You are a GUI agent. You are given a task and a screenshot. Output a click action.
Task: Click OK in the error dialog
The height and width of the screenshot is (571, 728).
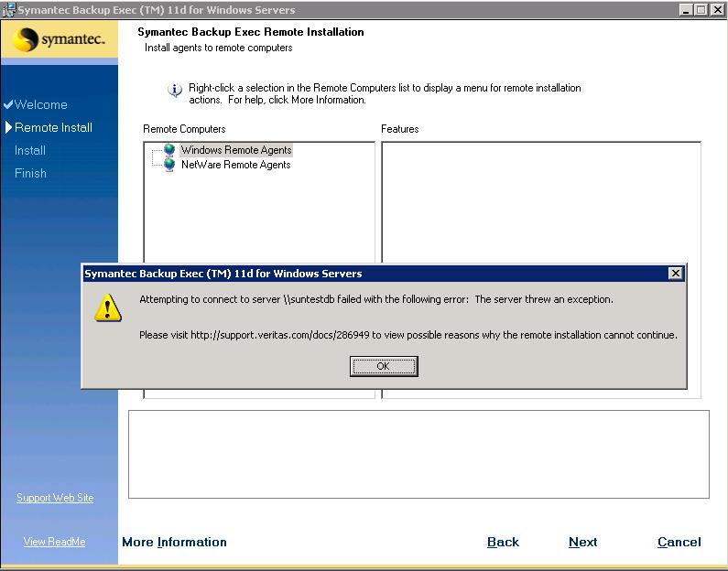point(384,366)
